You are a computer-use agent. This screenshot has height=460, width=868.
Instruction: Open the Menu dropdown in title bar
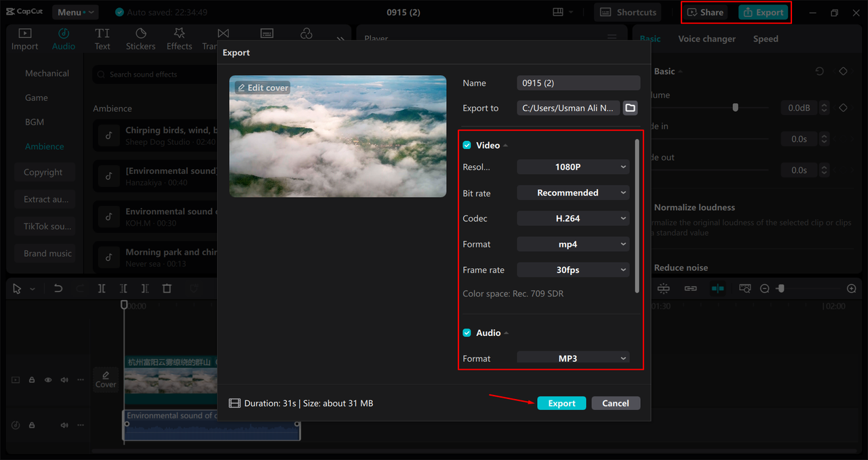[75, 12]
